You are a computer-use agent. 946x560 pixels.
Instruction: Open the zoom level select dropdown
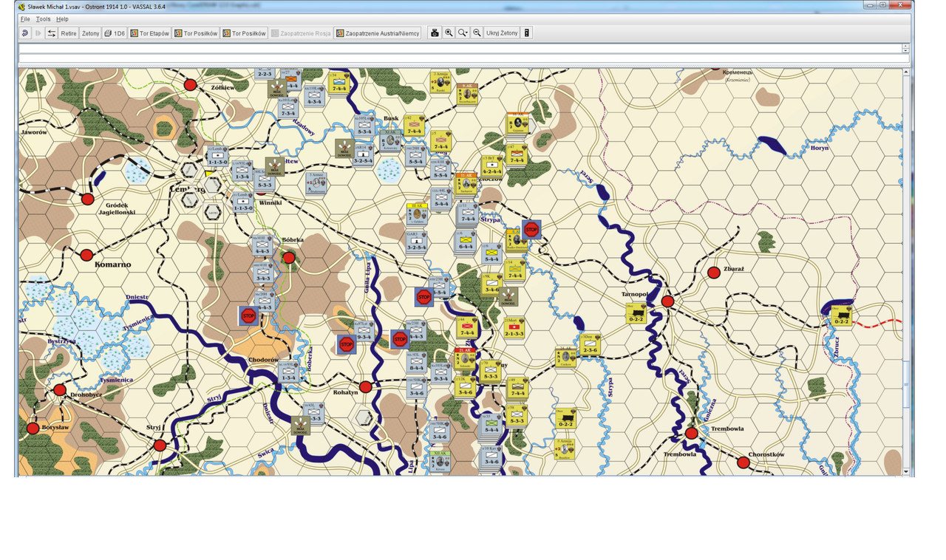tap(463, 33)
